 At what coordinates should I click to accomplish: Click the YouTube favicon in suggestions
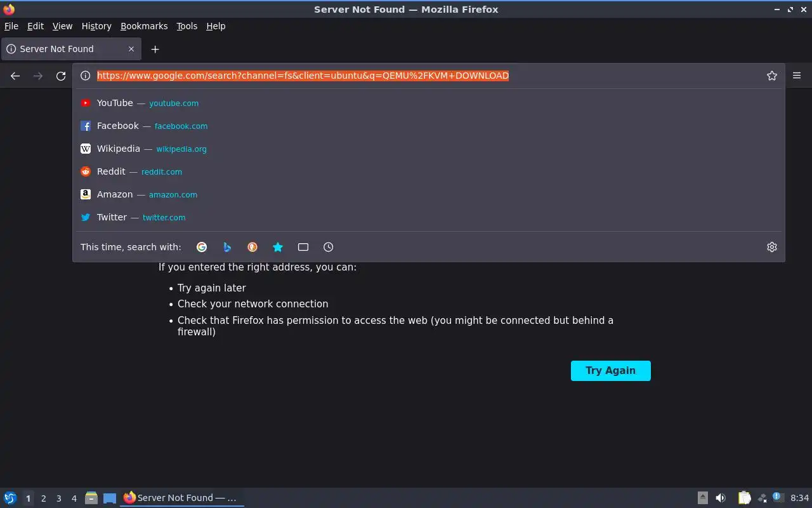point(86,103)
